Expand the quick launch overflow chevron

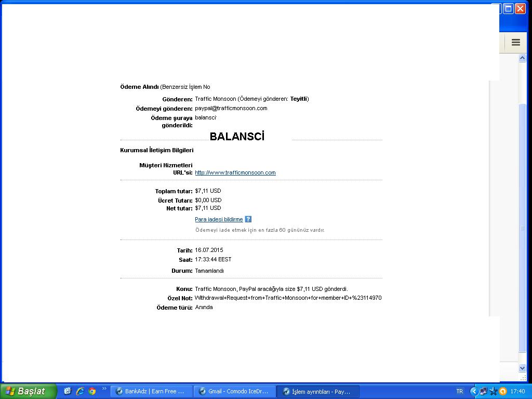pyautogui.click(x=104, y=389)
